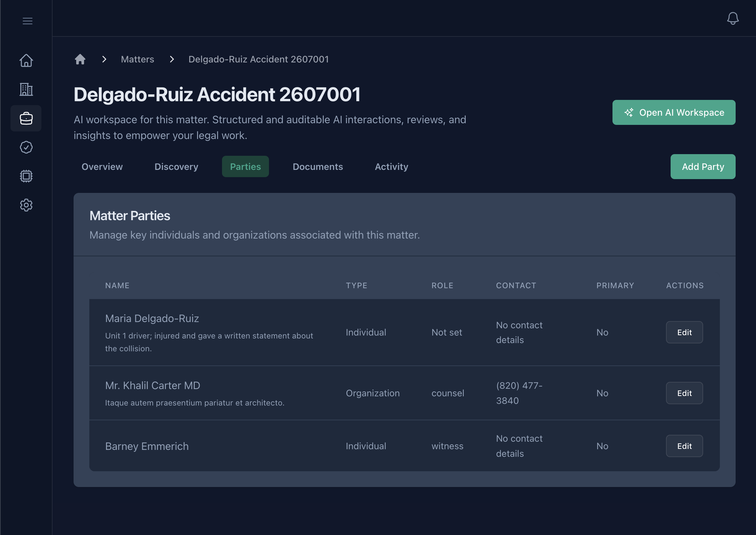Open the hamburger menu
This screenshot has width=756, height=535.
[27, 21]
